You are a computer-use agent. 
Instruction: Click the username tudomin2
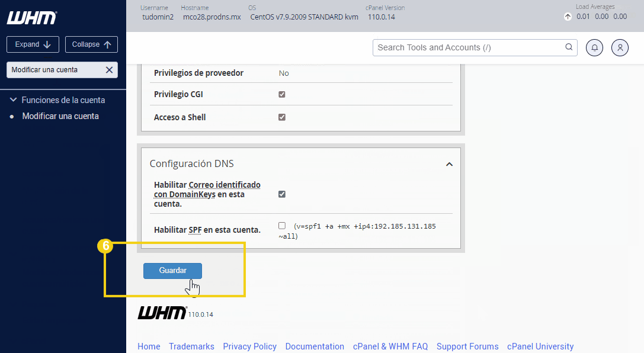pyautogui.click(x=158, y=17)
